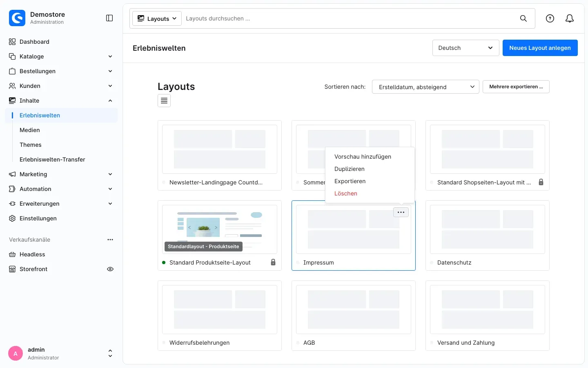This screenshot has height=368, width=588.
Task: Click the Dashboard sidebar icon
Action: coord(12,42)
